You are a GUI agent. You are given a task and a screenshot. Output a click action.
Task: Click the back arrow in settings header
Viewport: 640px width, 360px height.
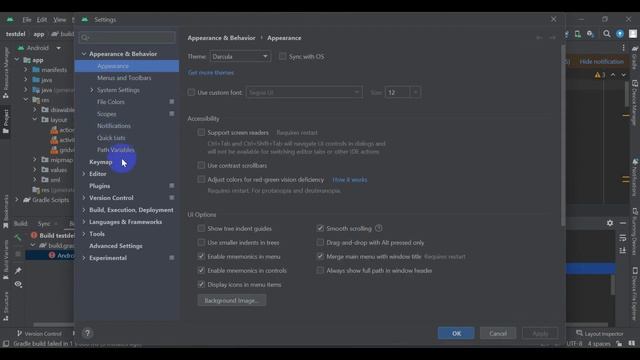[539, 38]
